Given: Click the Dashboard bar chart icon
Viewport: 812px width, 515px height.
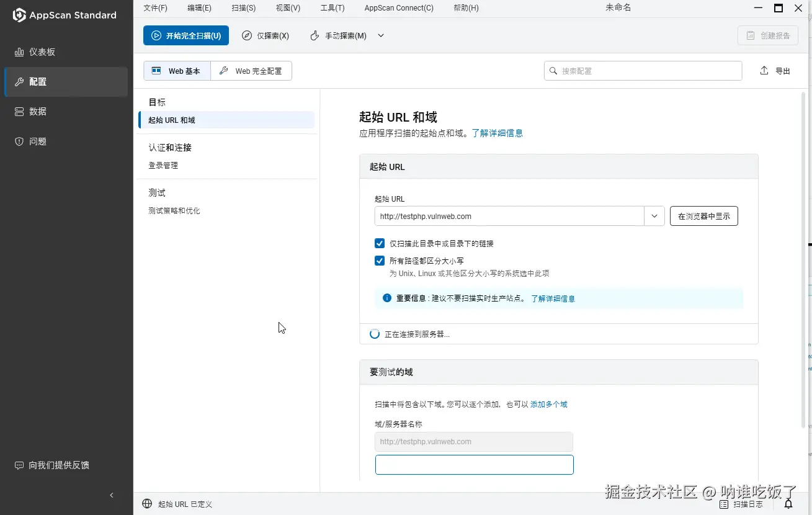Looking at the screenshot, I should (x=19, y=52).
